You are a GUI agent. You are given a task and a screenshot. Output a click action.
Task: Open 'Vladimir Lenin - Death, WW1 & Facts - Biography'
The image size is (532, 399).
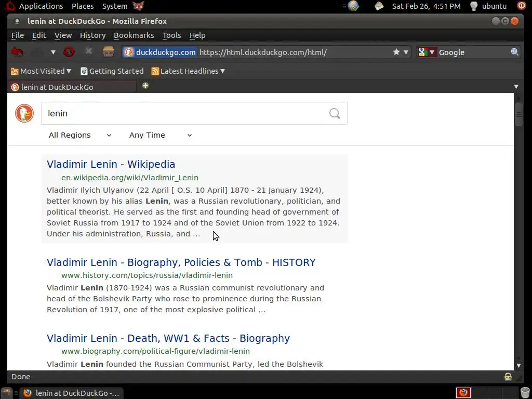[168, 338]
